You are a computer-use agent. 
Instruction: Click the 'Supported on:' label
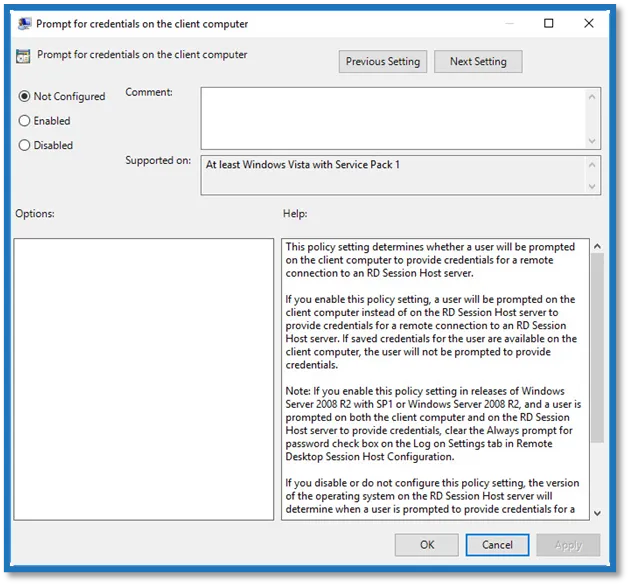[158, 160]
